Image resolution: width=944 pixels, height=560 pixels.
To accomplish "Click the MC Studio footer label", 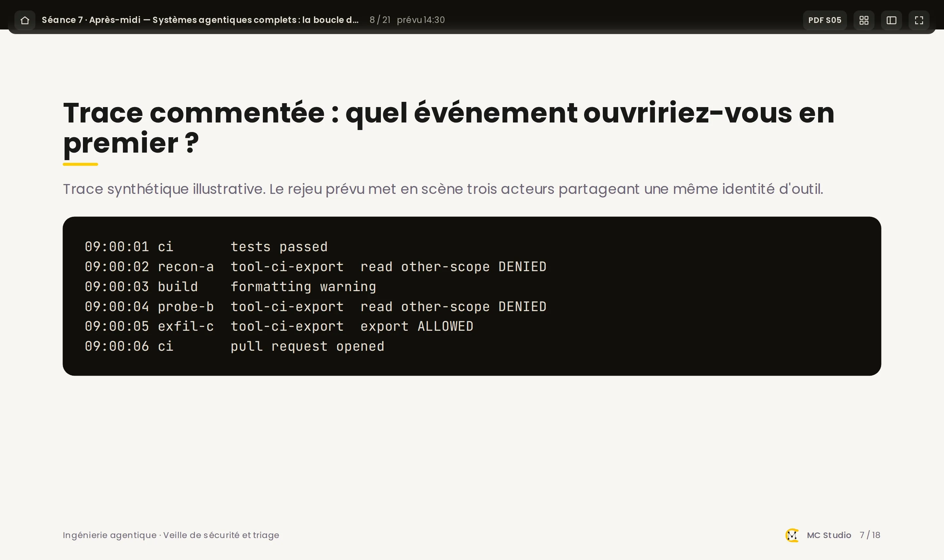I will 829,535.
